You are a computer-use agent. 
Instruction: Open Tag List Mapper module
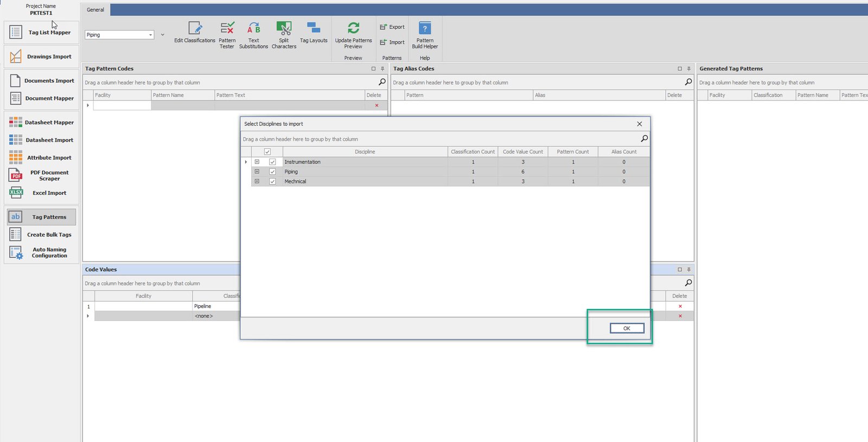click(x=42, y=33)
